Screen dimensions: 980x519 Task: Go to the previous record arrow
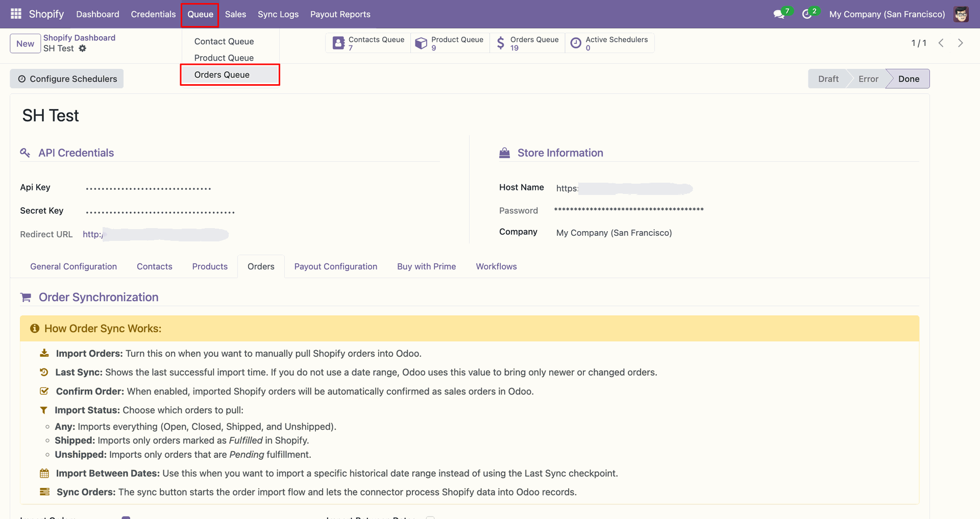click(x=941, y=43)
